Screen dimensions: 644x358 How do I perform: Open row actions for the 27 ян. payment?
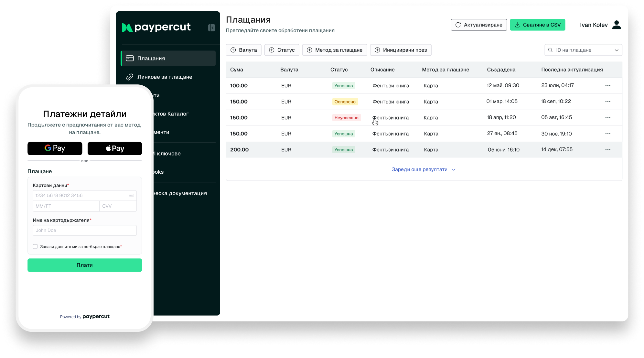click(608, 134)
